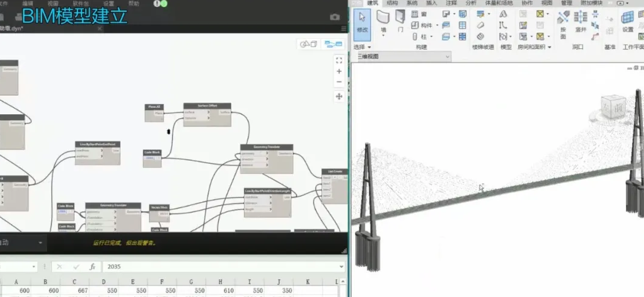Expand the Column (柱) dropdown arrow

pos(431,37)
